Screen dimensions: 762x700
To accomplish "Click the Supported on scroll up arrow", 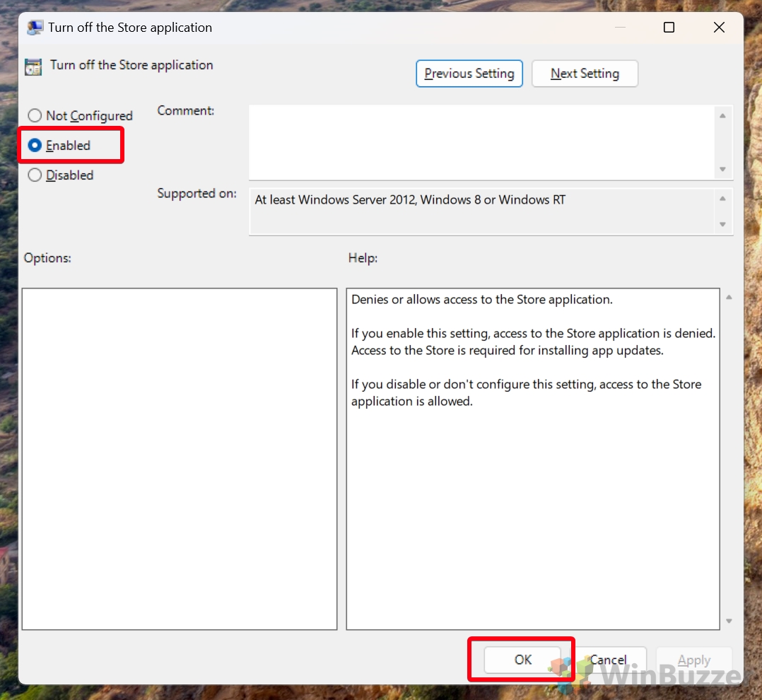I will (722, 198).
